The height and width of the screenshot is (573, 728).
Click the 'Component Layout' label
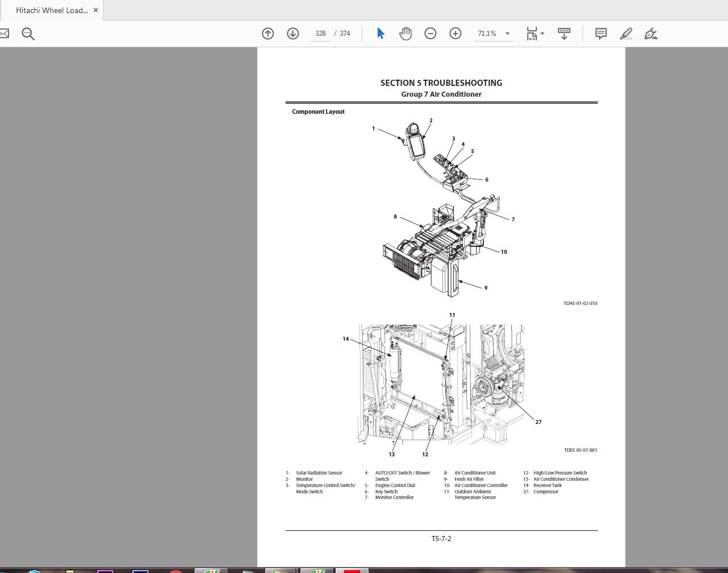[318, 112]
